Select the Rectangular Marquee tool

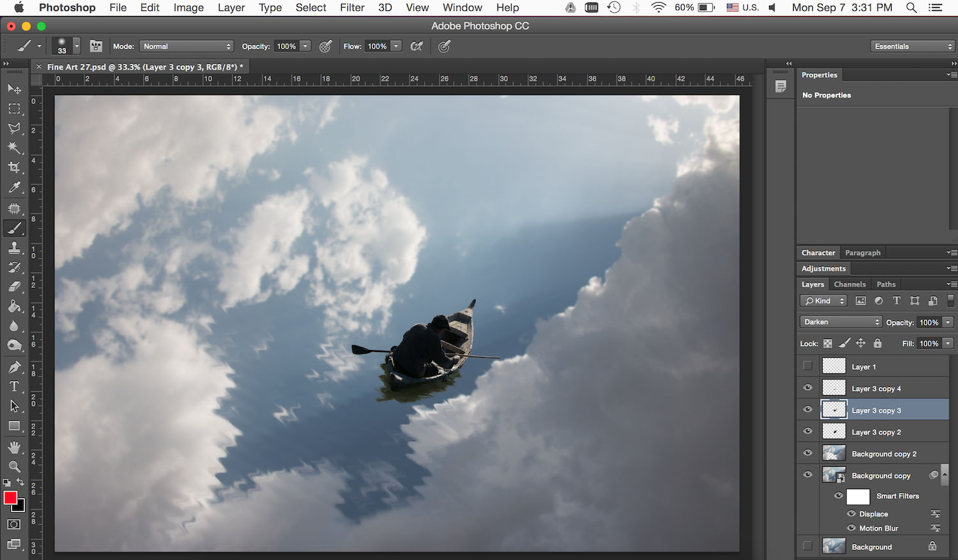14,109
